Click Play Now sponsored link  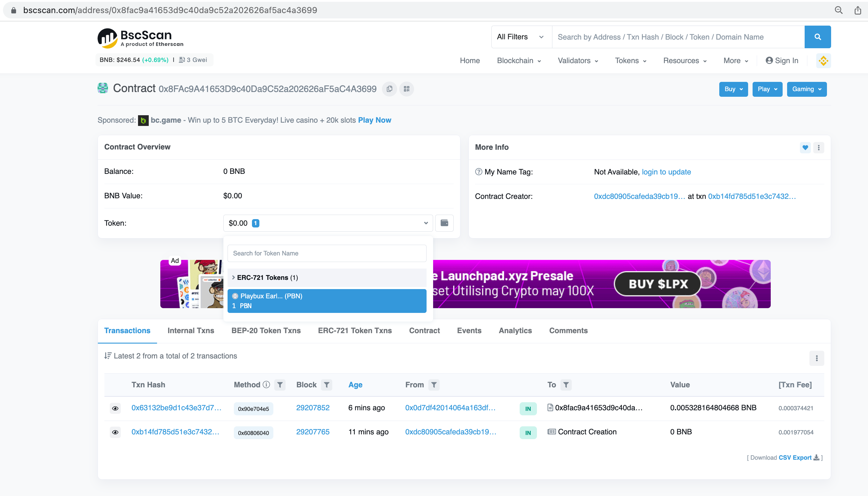click(374, 120)
